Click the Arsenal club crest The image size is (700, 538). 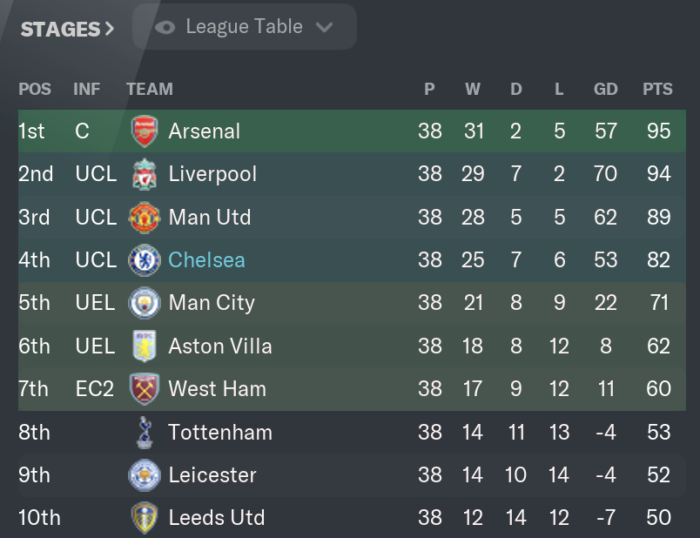coord(144,131)
